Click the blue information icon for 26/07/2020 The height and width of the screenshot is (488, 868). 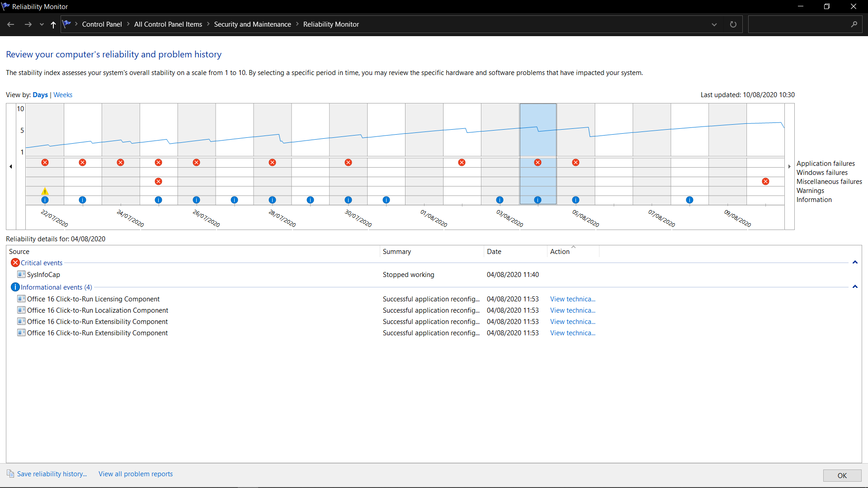(196, 200)
